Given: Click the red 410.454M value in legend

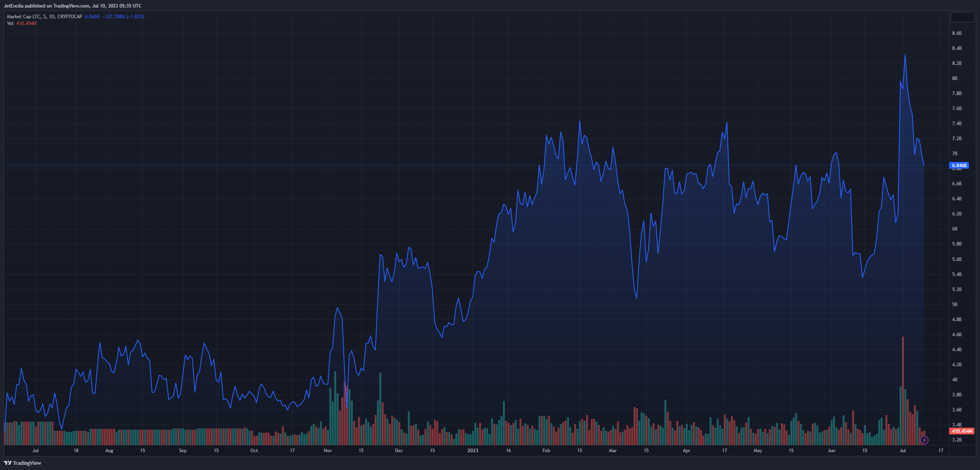Looking at the screenshot, I should point(27,23).
